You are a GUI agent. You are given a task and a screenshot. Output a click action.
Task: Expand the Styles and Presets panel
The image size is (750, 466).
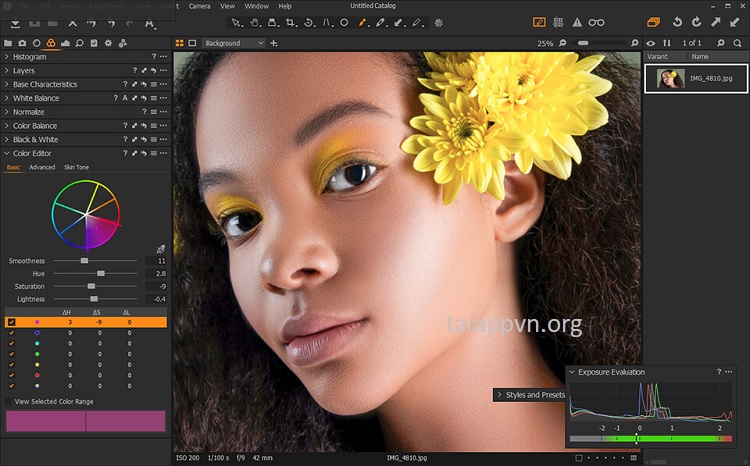[x=499, y=395]
